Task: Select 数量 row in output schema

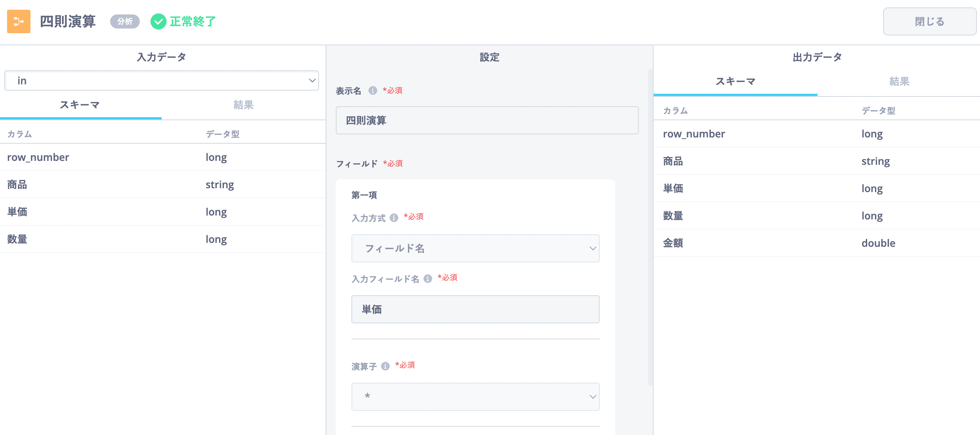Action: coord(817,216)
